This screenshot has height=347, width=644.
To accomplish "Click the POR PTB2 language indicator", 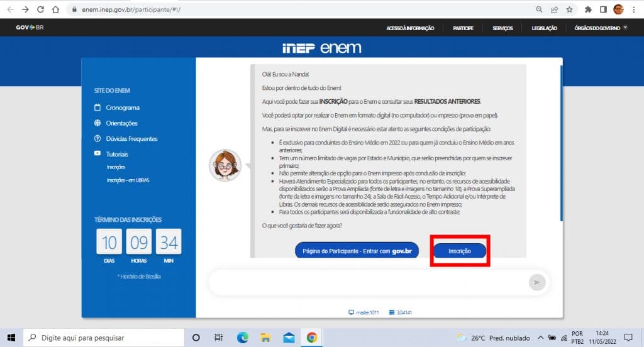I will 577,338.
